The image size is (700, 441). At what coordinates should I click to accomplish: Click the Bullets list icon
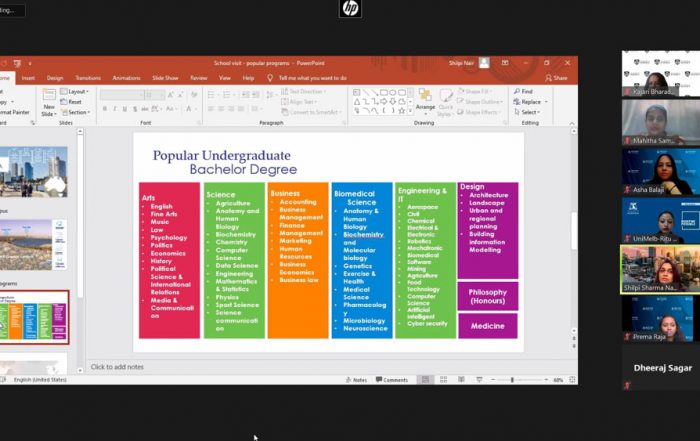pyautogui.click(x=212, y=95)
